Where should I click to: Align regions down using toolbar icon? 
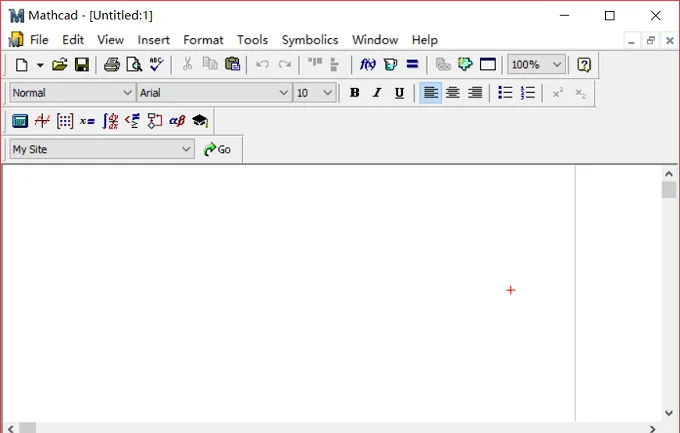click(x=334, y=65)
